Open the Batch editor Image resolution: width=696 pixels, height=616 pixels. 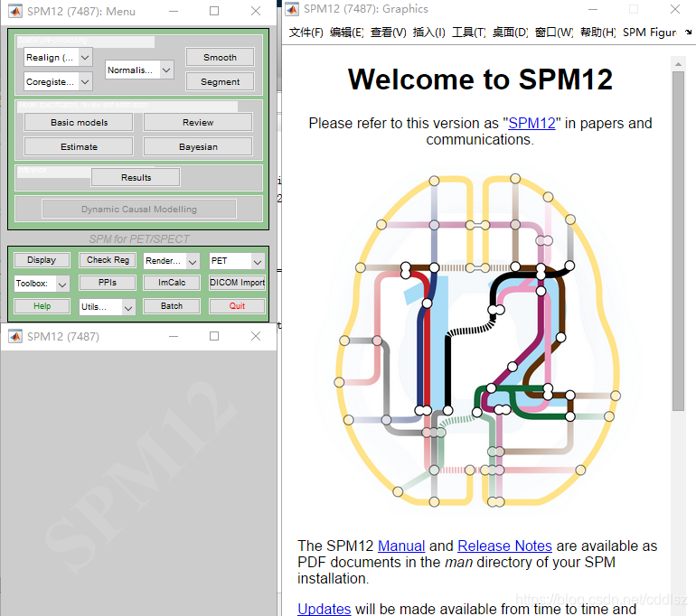pyautogui.click(x=172, y=306)
